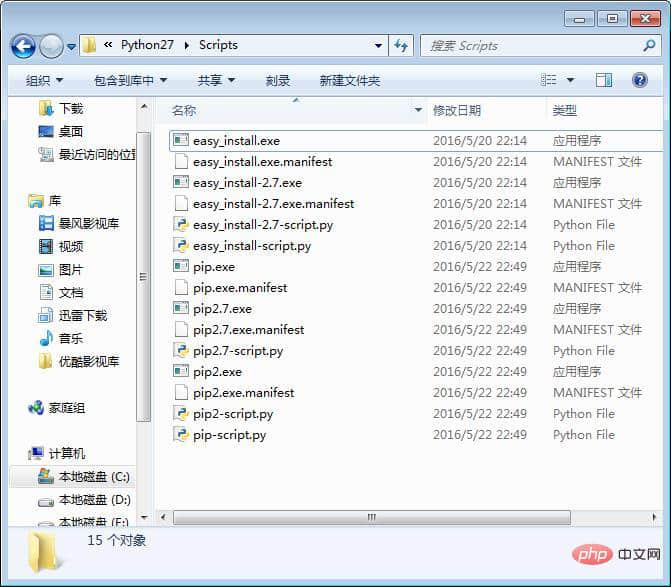Select the 库 libraries node

[x=45, y=201]
